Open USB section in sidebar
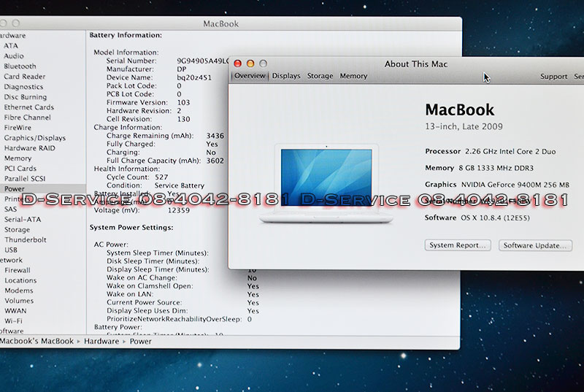 pos(11,250)
